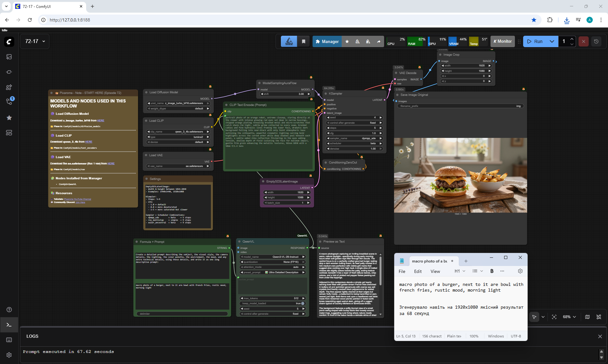Image resolution: width=608 pixels, height=364 pixels.
Task: Open the Manager star favorites icon
Action: (x=347, y=41)
